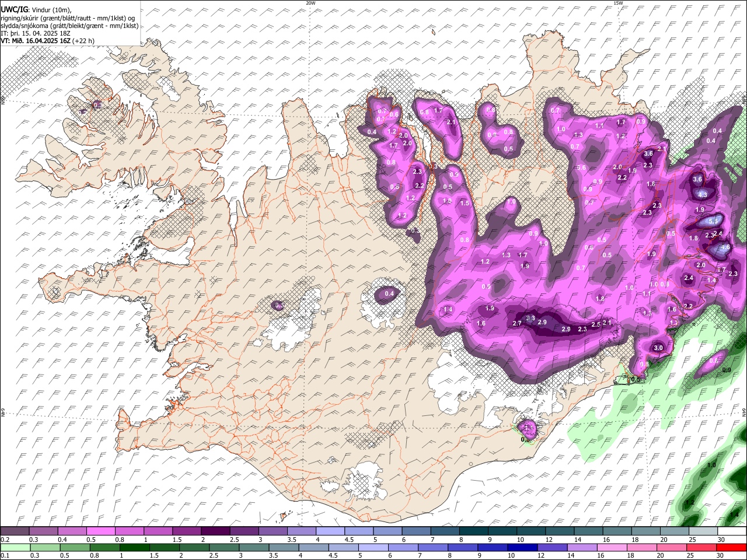Click the 3.3 value in the dark purple band

click(x=530, y=318)
